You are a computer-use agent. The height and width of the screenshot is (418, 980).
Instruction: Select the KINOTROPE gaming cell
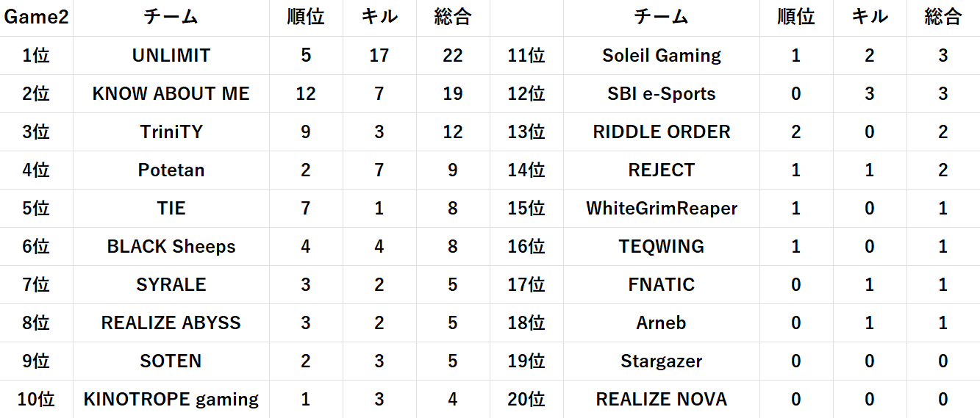(x=171, y=400)
